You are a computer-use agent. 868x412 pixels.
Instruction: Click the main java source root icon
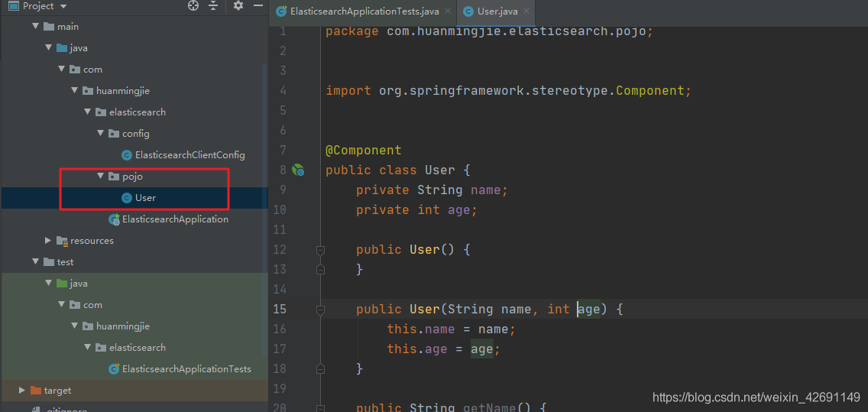[x=61, y=48]
